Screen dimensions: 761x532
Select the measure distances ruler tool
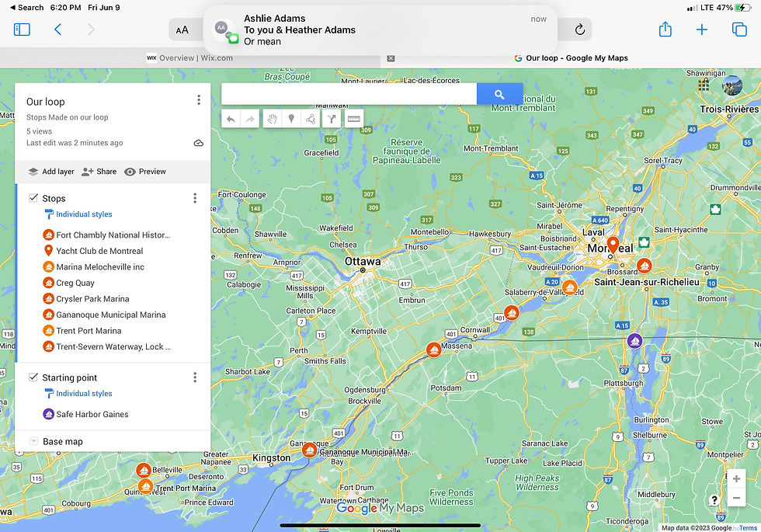(x=354, y=119)
